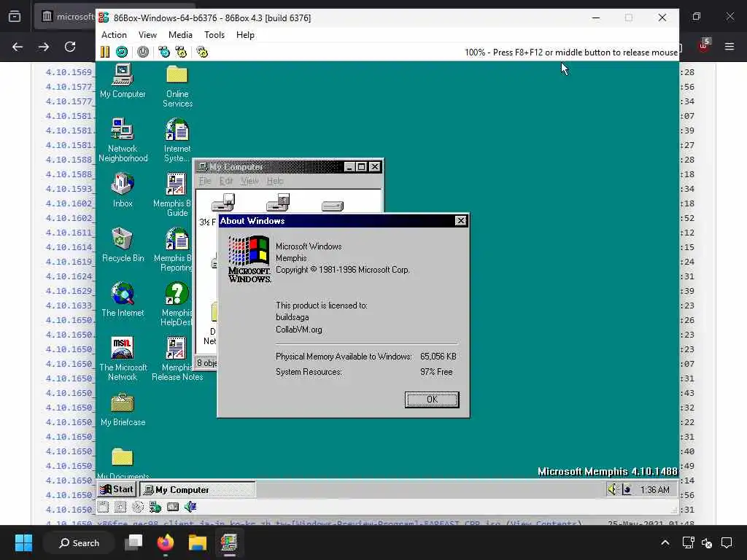Image resolution: width=747 pixels, height=560 pixels.
Task: Open Edit menu in My Computer window
Action: coord(226,181)
